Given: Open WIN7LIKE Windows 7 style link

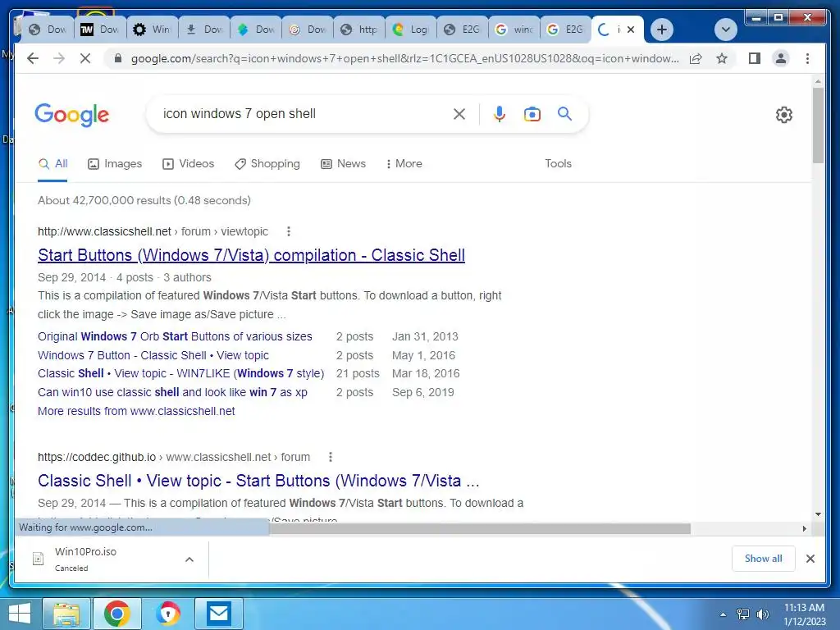Looking at the screenshot, I should (x=180, y=373).
